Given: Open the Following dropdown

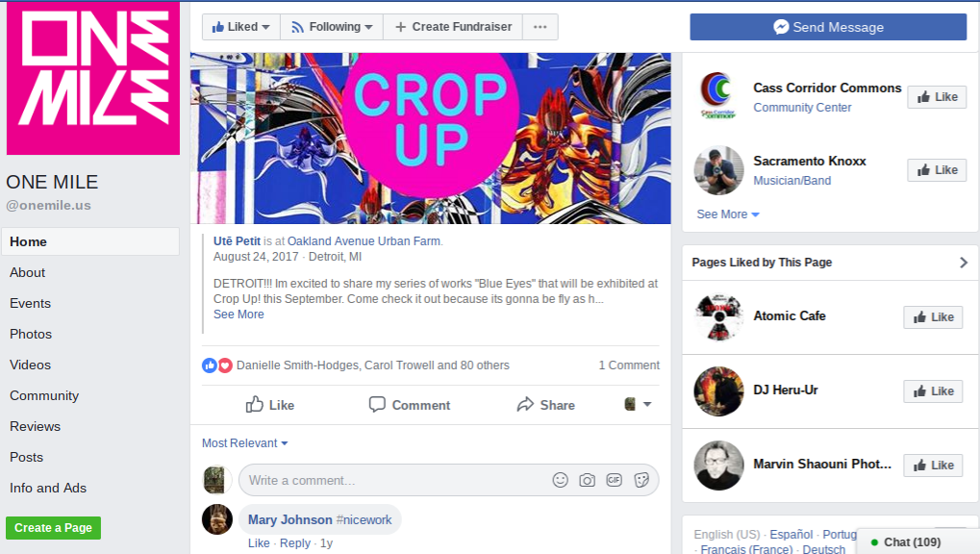Looking at the screenshot, I should click(x=332, y=27).
